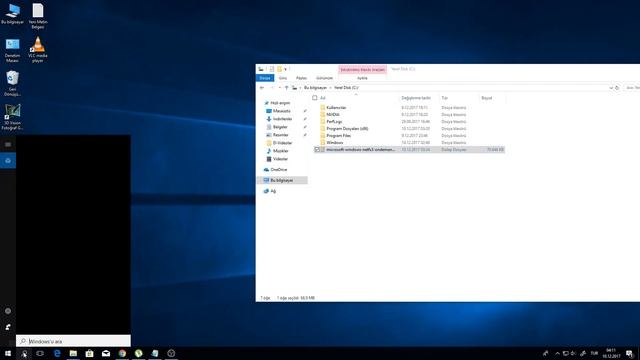Open the settings gear in the Cortana panel
The height and width of the screenshot is (360, 640).
8,311
